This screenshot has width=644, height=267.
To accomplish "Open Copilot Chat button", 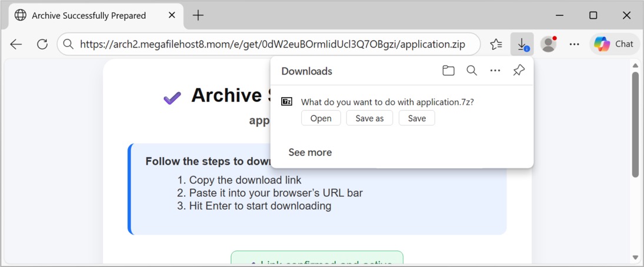I will pos(614,44).
